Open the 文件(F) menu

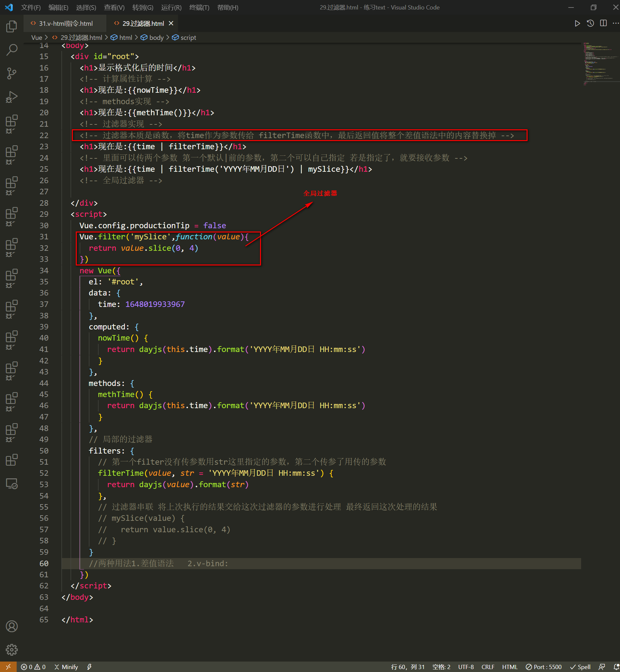pos(31,8)
